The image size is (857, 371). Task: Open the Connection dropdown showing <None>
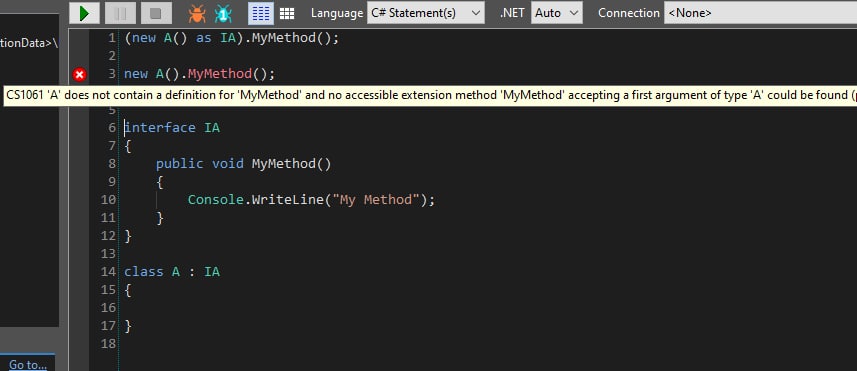[760, 13]
